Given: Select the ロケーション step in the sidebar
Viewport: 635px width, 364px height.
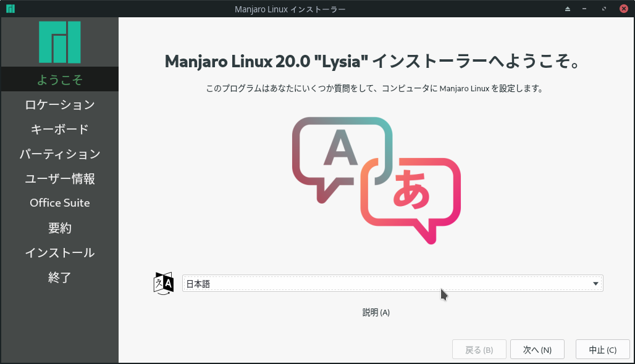Looking at the screenshot, I should coord(59,104).
